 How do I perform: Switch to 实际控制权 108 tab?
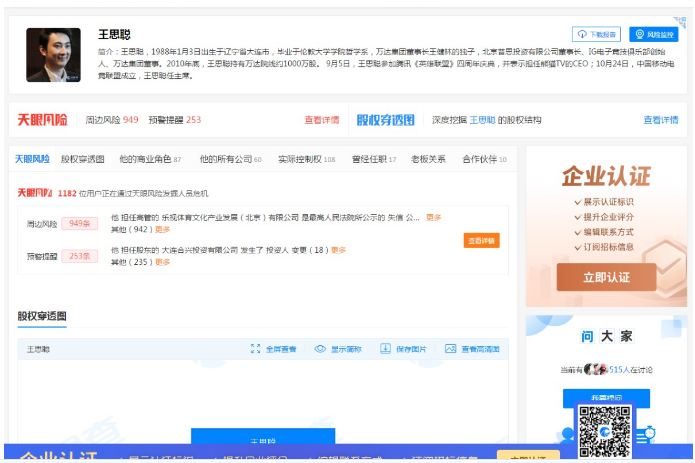point(307,159)
